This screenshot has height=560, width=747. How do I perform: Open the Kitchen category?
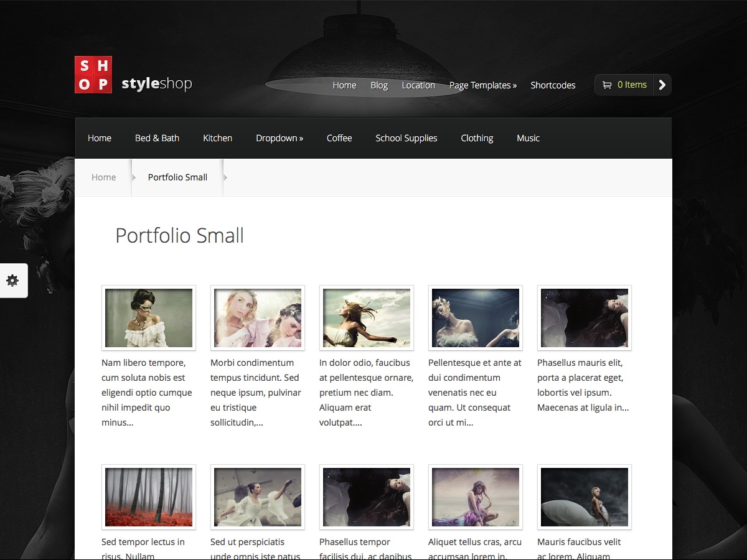(217, 138)
